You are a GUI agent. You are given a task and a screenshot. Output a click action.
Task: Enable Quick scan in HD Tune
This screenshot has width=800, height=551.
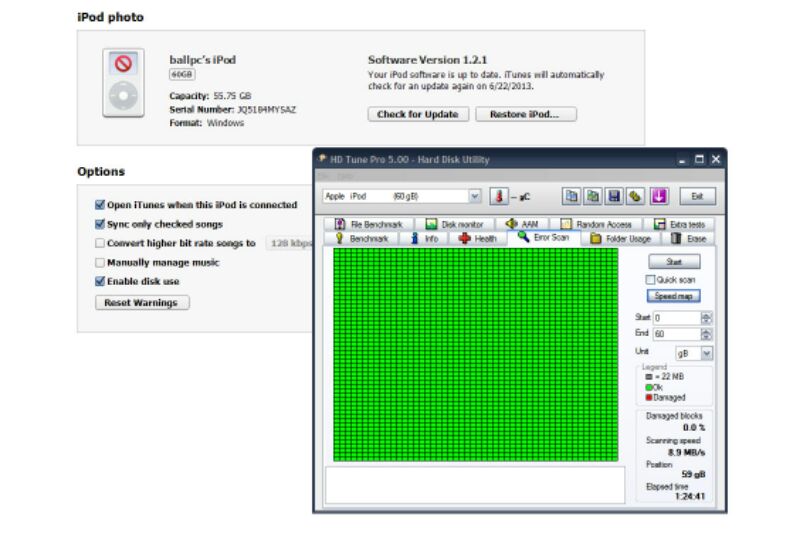pos(650,280)
